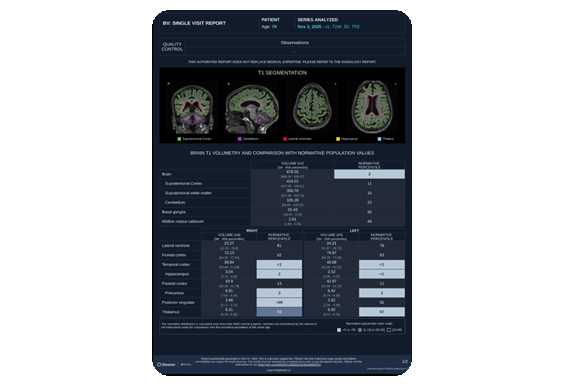Click Brain volume value 878.05
Screen dimensions: 564x386
(x=292, y=172)
